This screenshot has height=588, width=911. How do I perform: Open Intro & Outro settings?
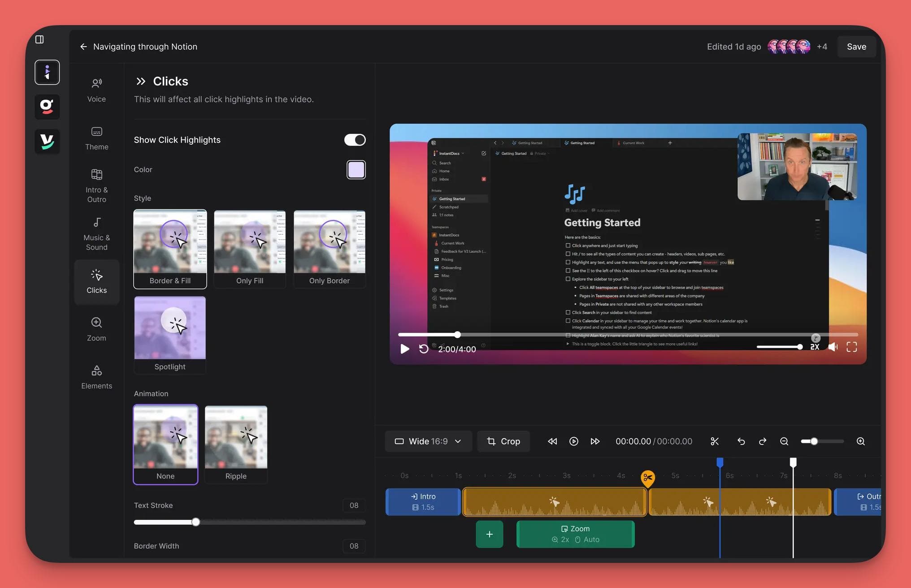pos(96,185)
